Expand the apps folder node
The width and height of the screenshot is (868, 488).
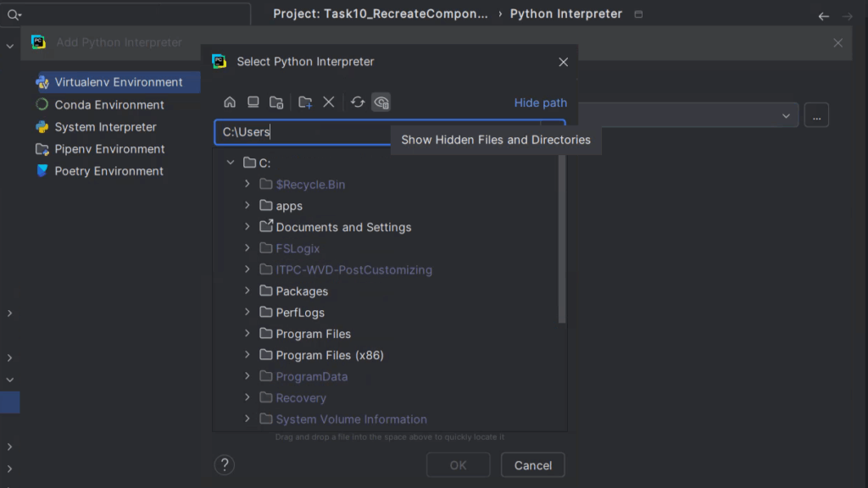(248, 206)
